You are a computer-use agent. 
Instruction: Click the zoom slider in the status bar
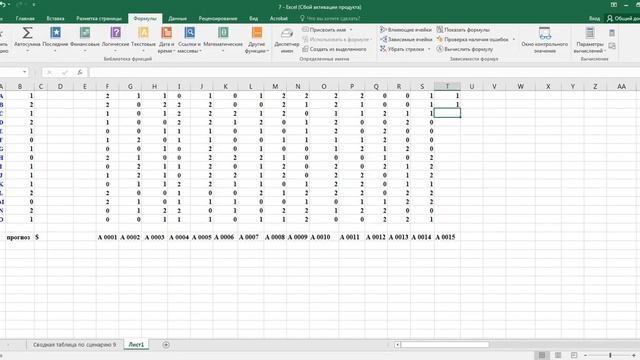(x=610, y=356)
